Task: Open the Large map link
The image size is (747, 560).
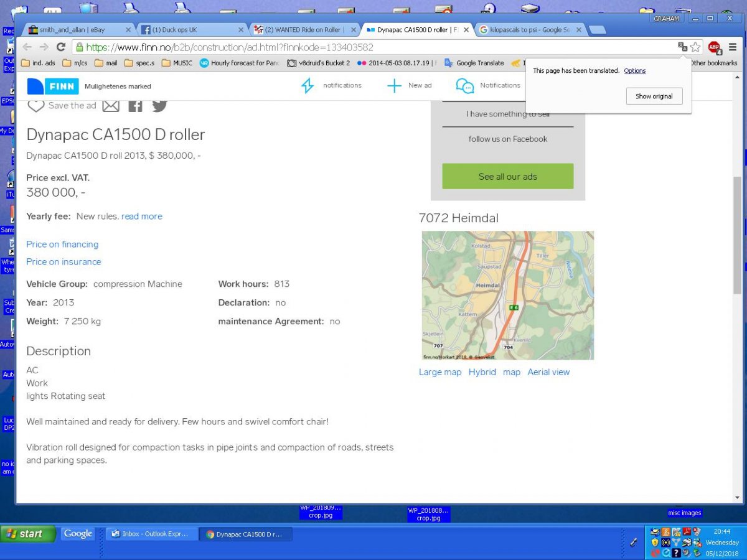Action: pos(440,372)
